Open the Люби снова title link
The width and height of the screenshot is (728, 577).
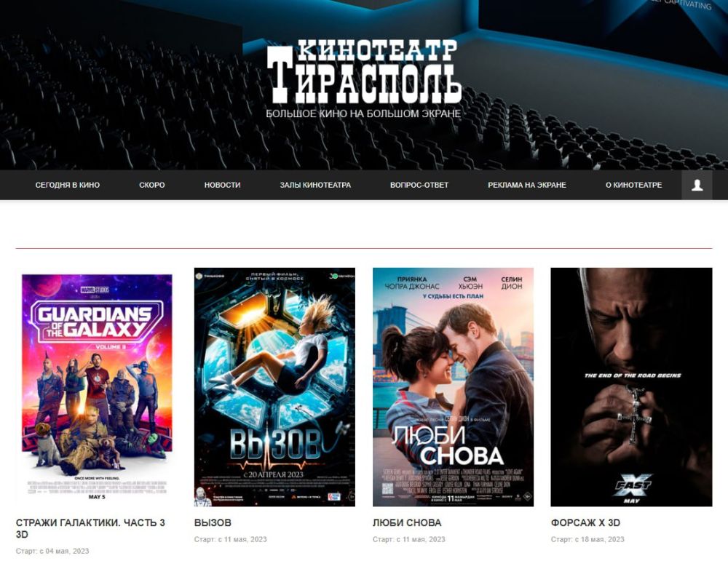(x=407, y=522)
